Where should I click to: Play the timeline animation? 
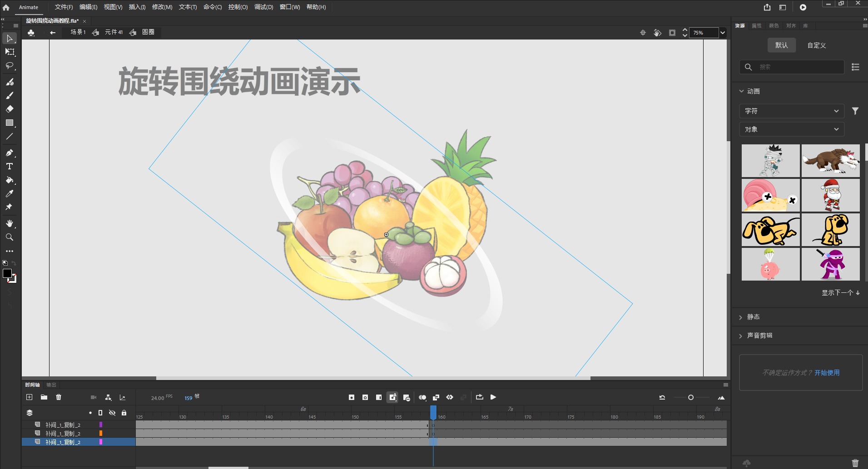tap(493, 397)
